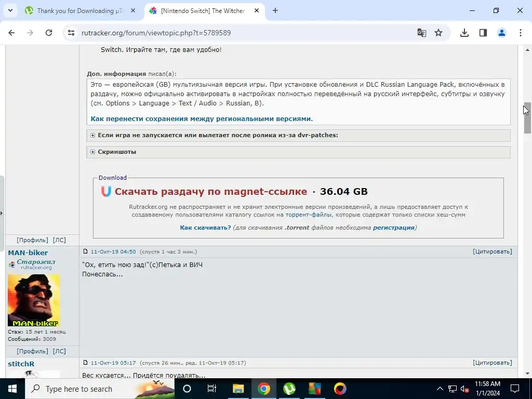This screenshot has height=399, width=532.
Task: Open Chrome three-dot menu
Action: coord(521,33)
